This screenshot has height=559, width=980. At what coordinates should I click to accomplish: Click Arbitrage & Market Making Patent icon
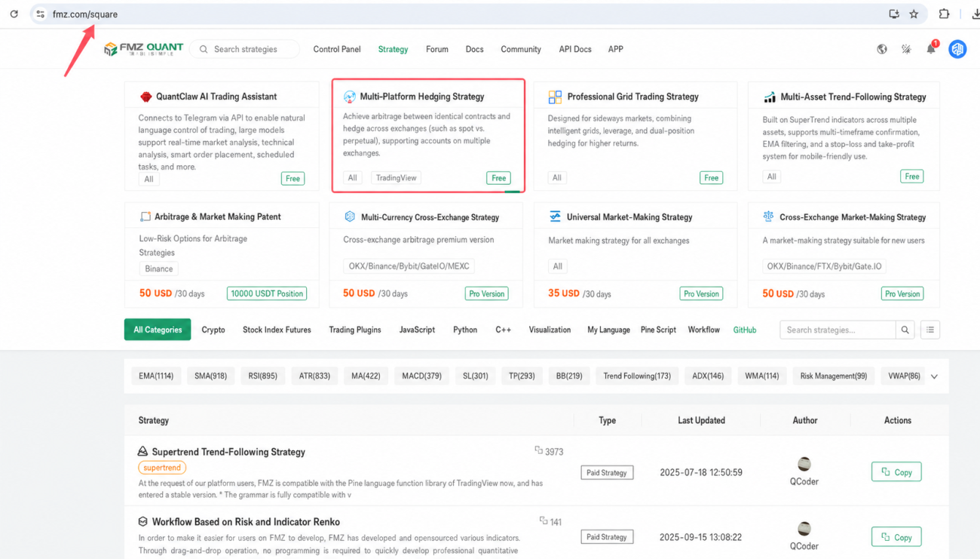click(x=145, y=217)
